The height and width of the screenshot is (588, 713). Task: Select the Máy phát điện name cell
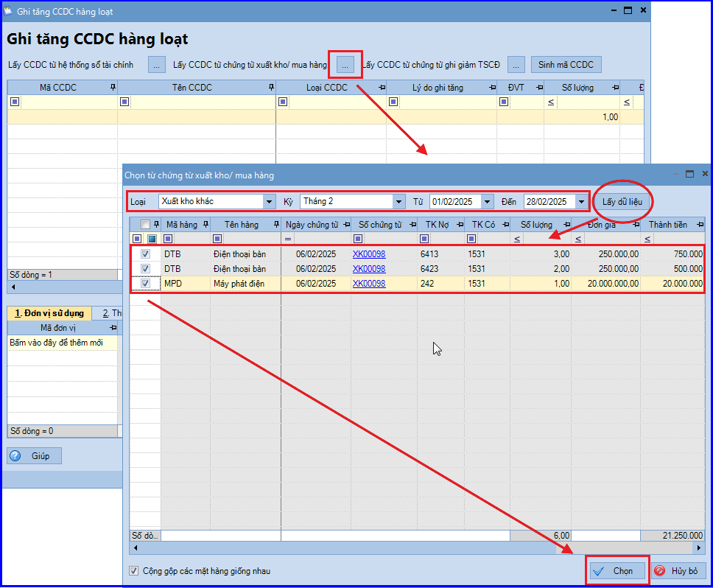245,283
